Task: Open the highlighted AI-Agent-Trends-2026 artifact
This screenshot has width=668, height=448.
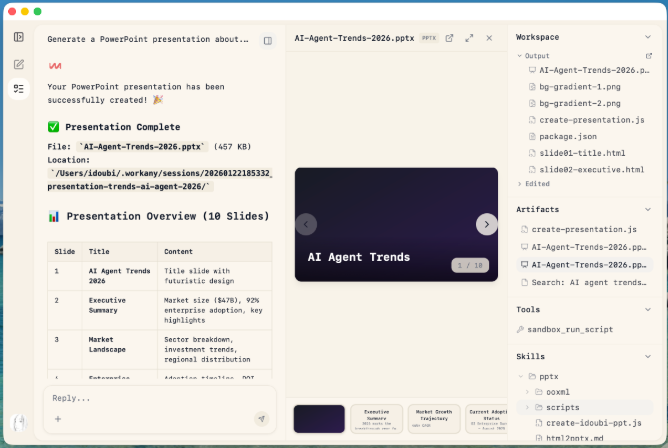Action: coord(584,265)
